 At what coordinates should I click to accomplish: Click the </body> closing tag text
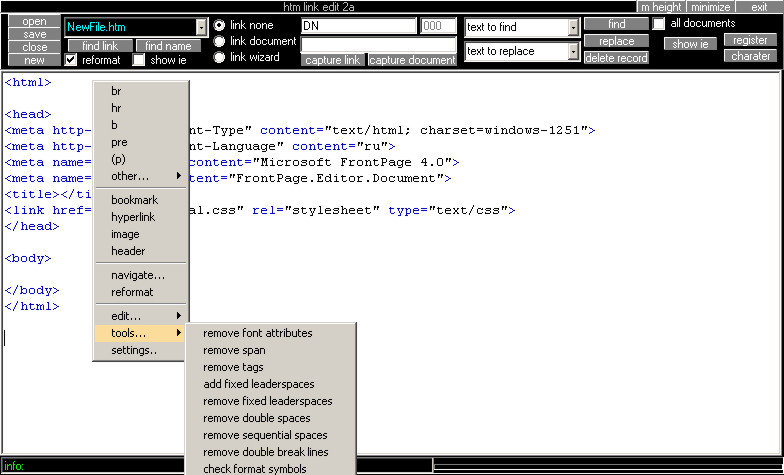pos(32,290)
